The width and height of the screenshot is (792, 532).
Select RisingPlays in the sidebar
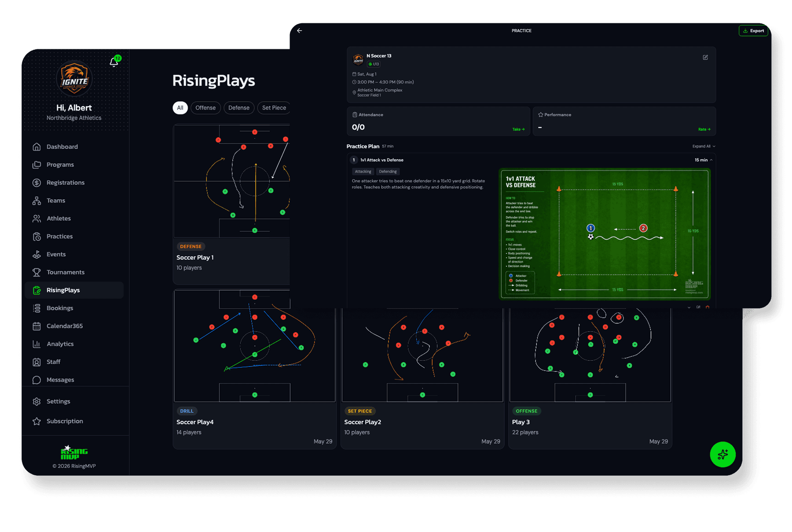click(x=73, y=290)
